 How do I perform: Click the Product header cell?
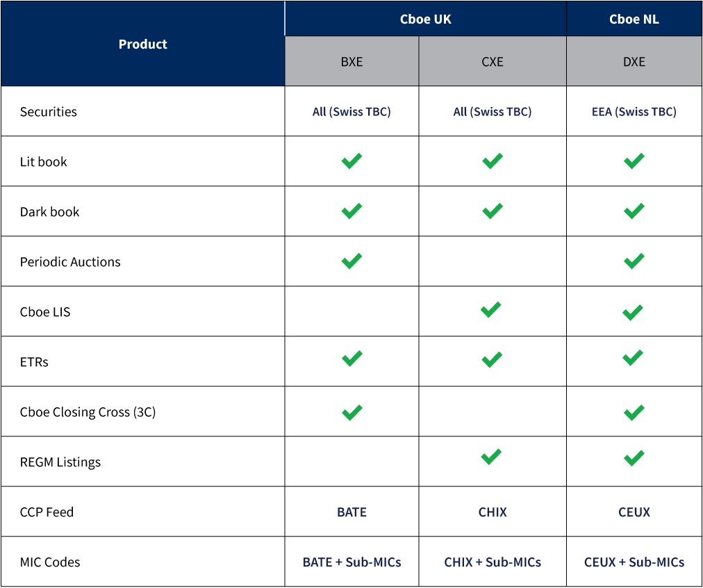tap(143, 44)
